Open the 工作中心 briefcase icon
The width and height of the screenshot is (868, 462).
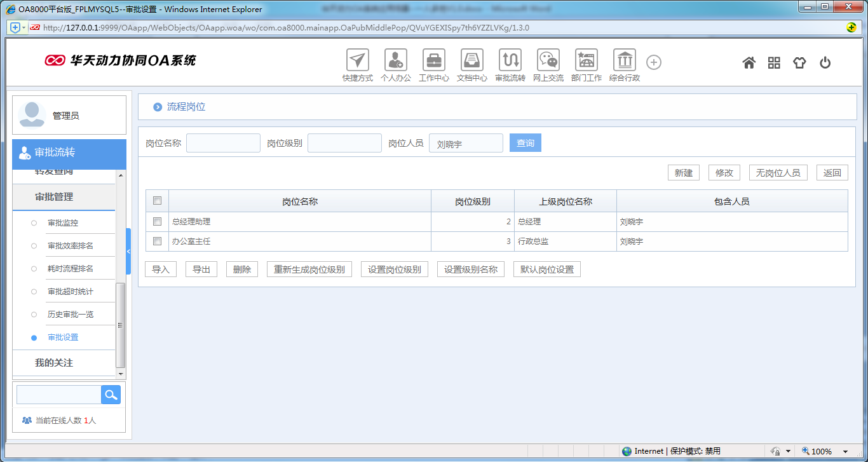coord(434,60)
